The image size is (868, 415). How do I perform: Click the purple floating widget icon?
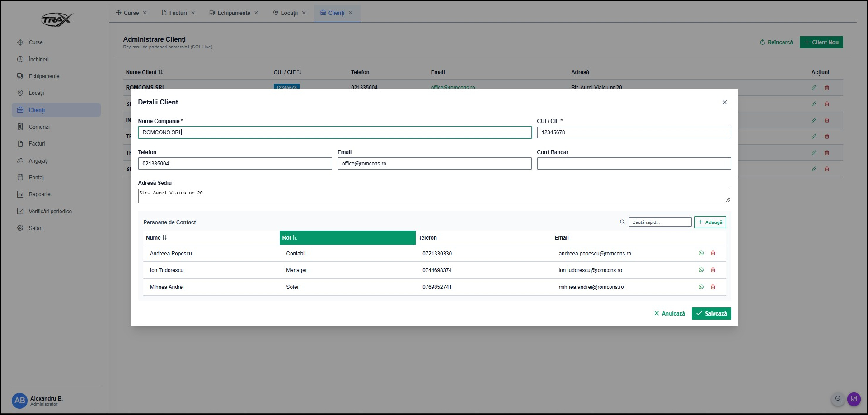pos(854,399)
